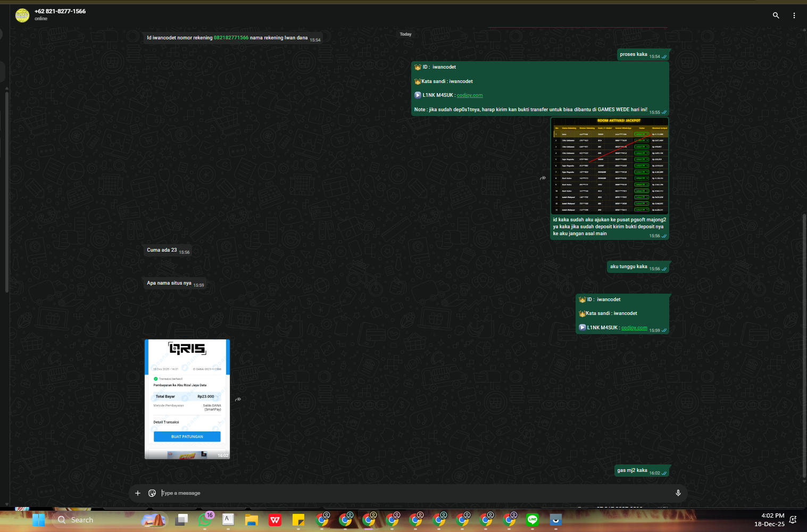
Task: Open the notification center bell
Action: pyautogui.click(x=793, y=520)
